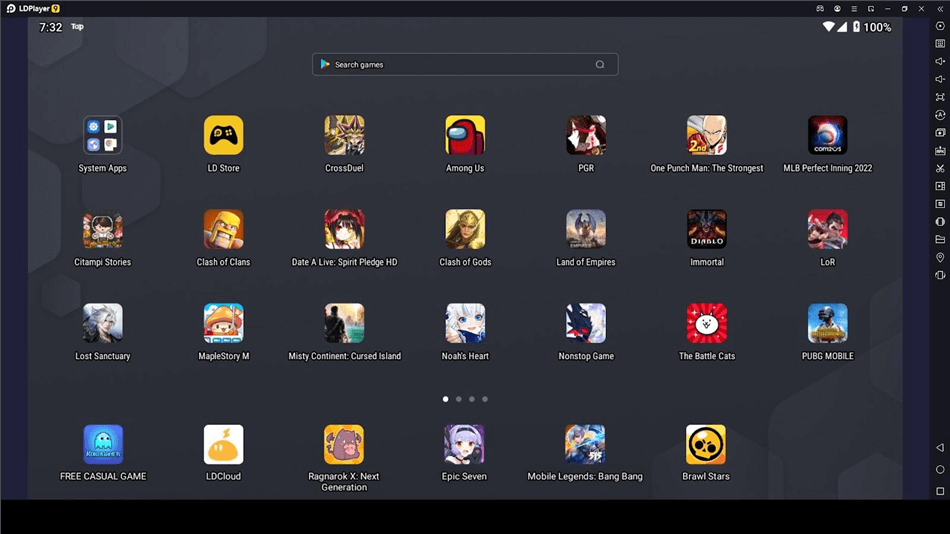Launch Among Us
950x534 pixels.
click(x=465, y=136)
